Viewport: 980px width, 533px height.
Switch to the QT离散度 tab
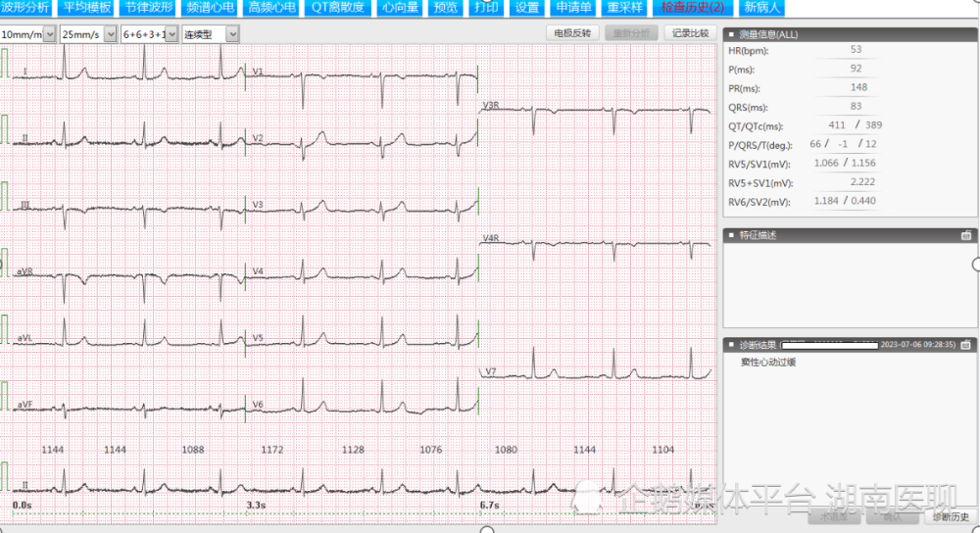coord(338,8)
